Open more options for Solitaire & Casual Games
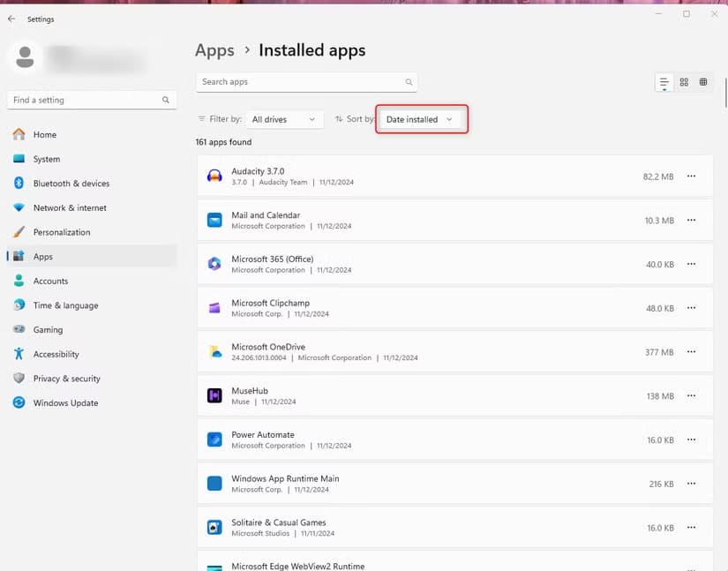This screenshot has height=571, width=728. click(691, 528)
